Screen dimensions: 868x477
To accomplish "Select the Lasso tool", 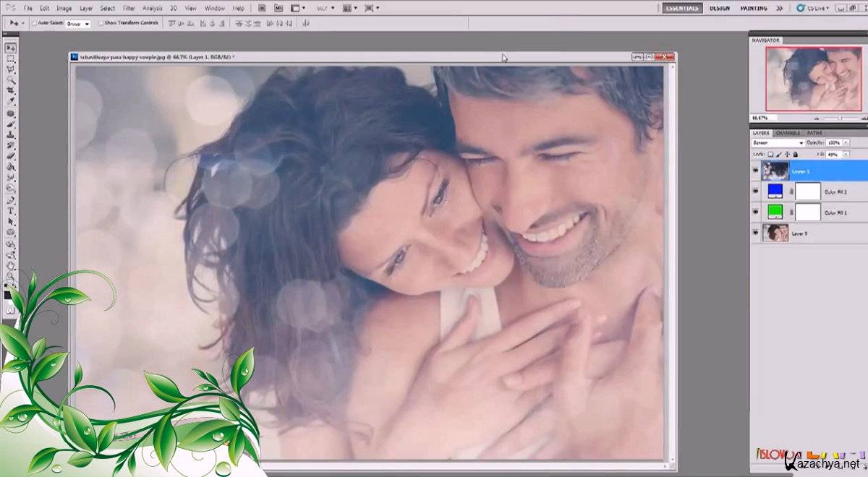I will click(11, 69).
